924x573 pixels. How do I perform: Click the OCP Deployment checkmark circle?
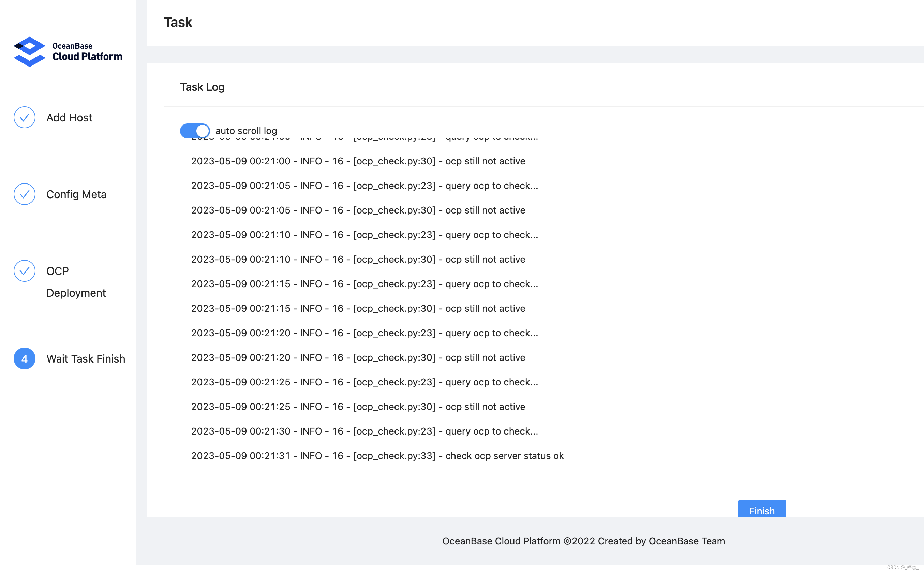[25, 271]
